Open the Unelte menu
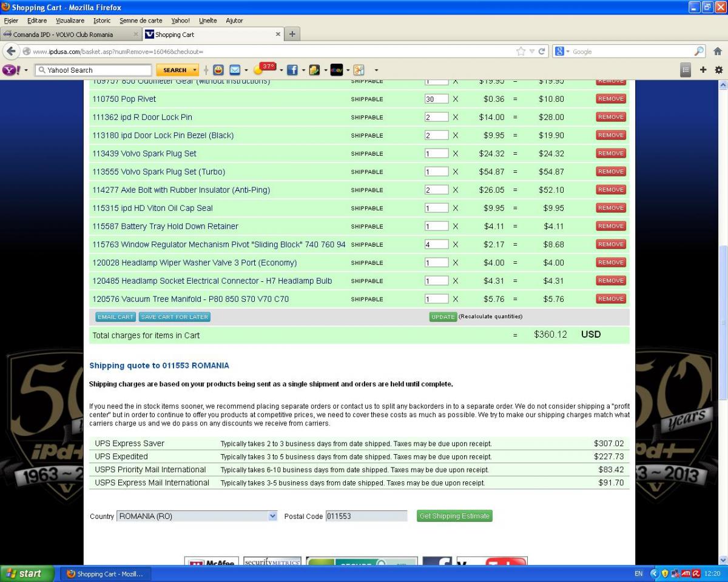This screenshot has width=728, height=582. (207, 21)
